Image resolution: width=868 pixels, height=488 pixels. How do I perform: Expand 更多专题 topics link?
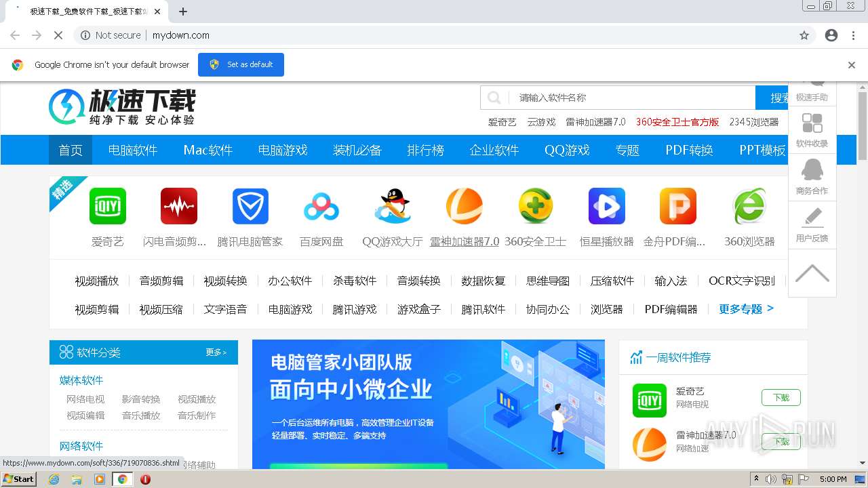(x=746, y=309)
